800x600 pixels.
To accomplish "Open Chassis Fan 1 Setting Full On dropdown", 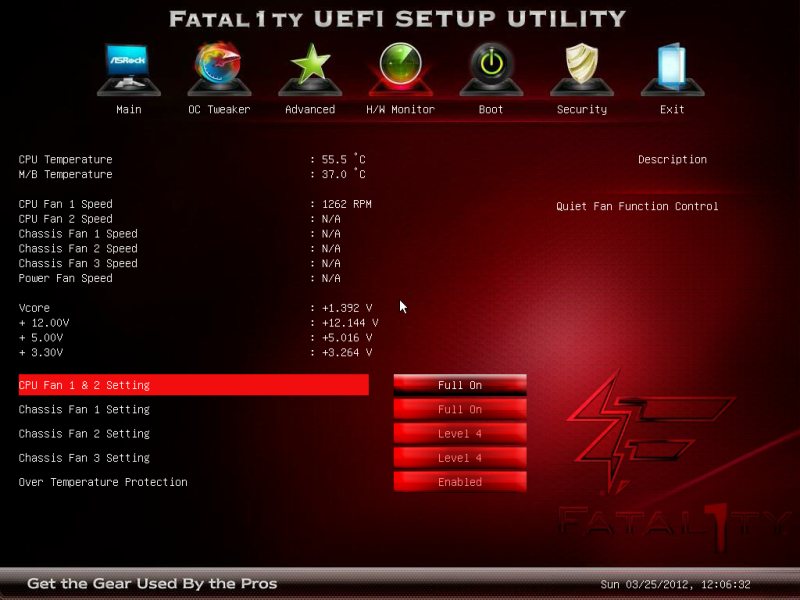I will [x=460, y=409].
